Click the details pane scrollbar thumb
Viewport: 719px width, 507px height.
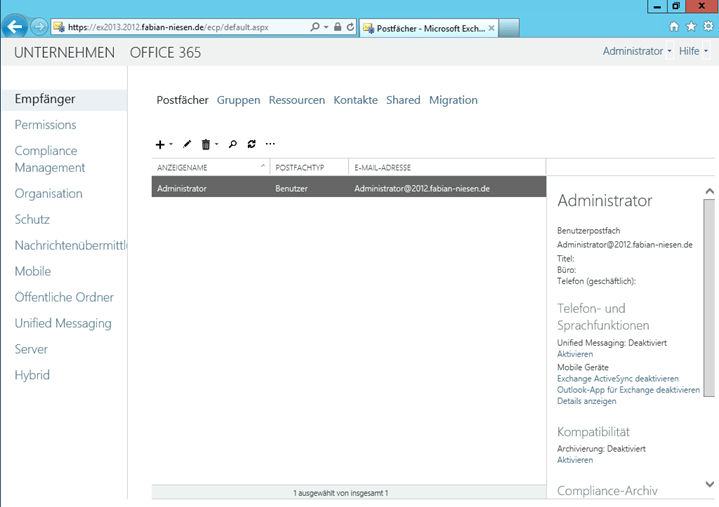[709, 298]
